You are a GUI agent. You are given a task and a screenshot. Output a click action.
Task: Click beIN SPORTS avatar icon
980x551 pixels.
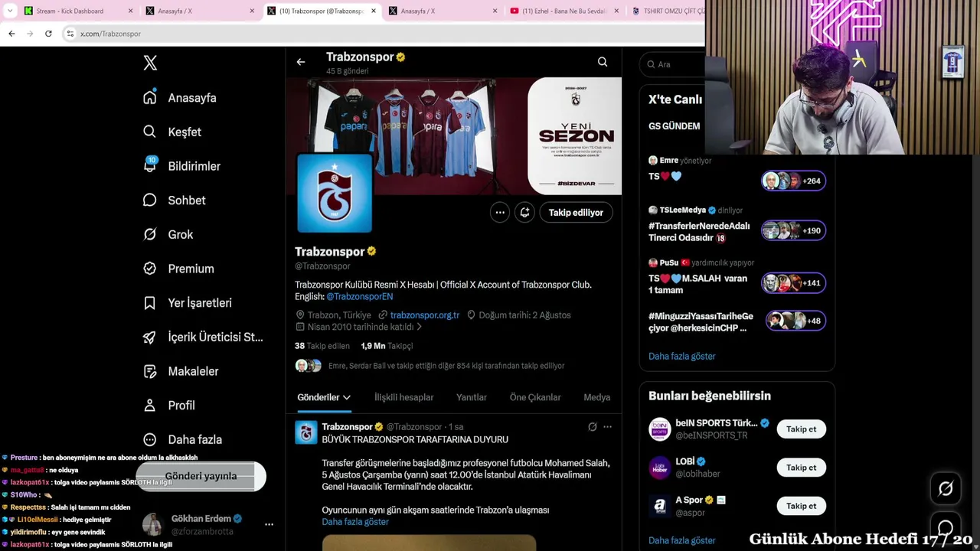[660, 429]
